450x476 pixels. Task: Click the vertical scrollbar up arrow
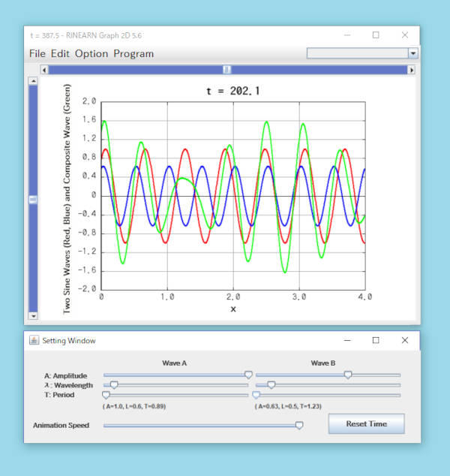click(33, 81)
